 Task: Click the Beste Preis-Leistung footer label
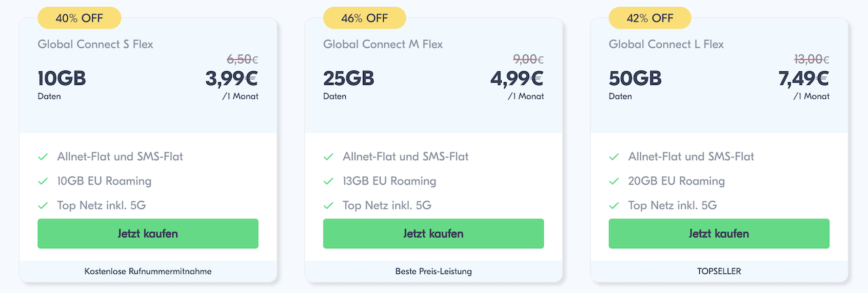click(x=433, y=271)
